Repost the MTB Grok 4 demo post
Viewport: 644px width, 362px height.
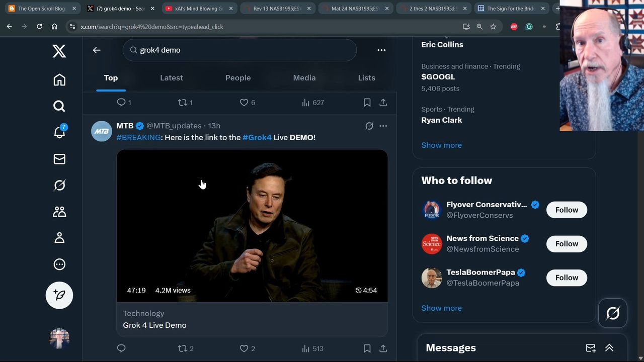pyautogui.click(x=183, y=348)
